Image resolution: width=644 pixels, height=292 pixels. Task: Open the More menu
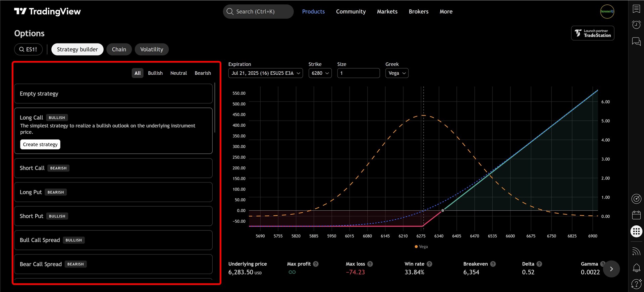pos(446,11)
